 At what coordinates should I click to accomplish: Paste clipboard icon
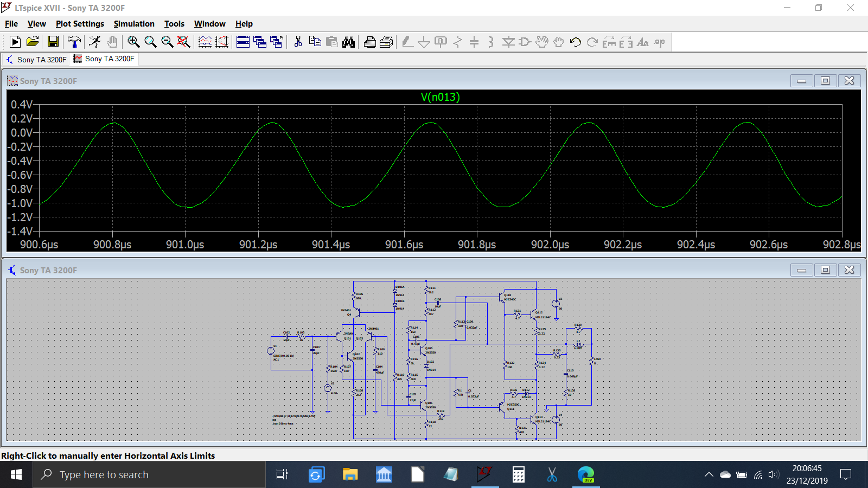pyautogui.click(x=331, y=42)
